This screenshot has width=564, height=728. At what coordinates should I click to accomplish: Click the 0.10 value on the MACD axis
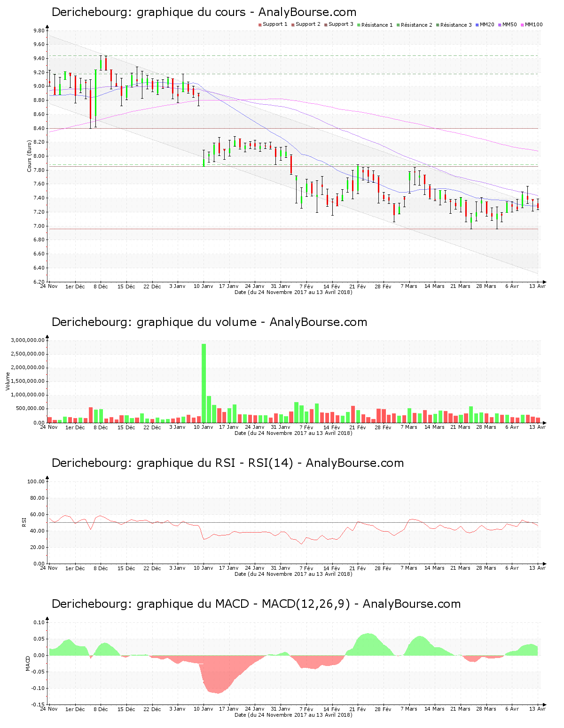pyautogui.click(x=39, y=622)
